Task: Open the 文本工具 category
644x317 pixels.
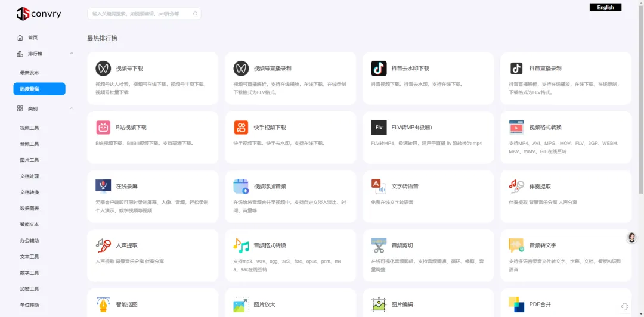Action: [x=30, y=257]
